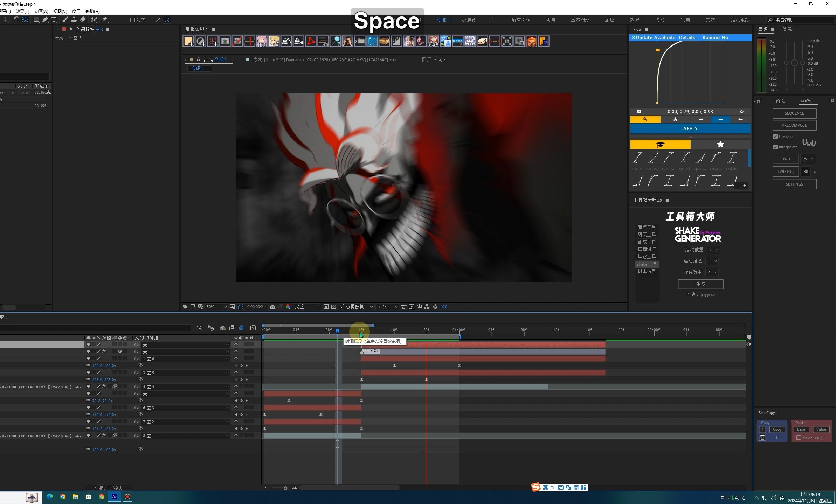Click the 生成 generate button
Viewport: 836px width, 504px height.
700,284
